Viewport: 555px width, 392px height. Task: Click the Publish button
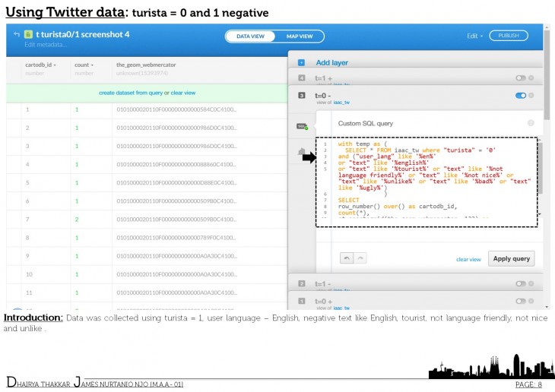point(509,36)
